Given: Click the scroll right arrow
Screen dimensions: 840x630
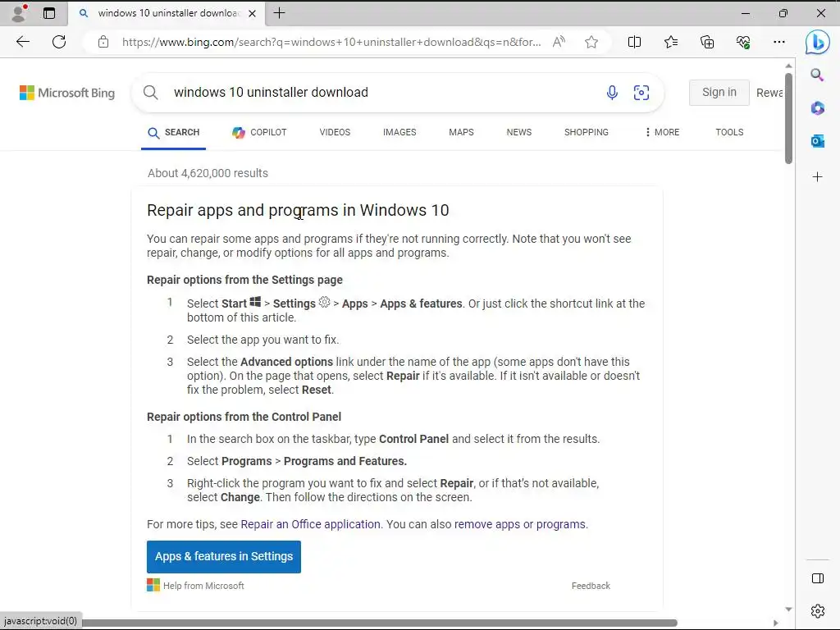Looking at the screenshot, I should click(x=775, y=623).
